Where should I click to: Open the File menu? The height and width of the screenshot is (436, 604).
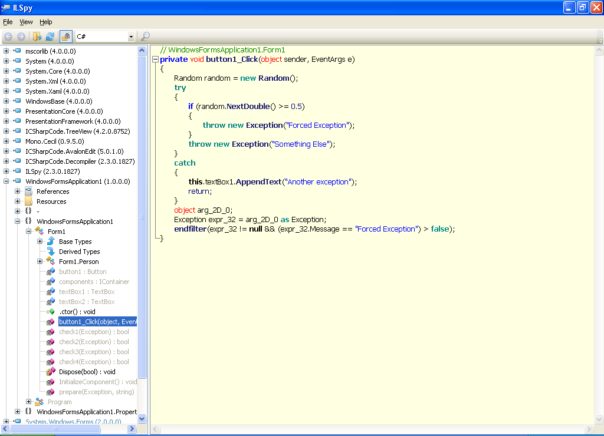[x=8, y=22]
